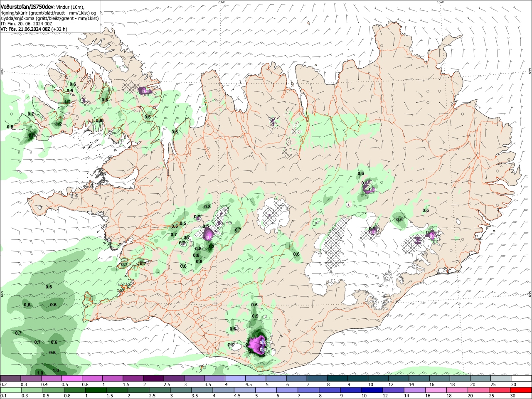Click the initial time line 'IT: Fim. 20. 06. 2024 00Z'
Image resolution: width=532 pixels, height=399 pixels.
(x=26, y=24)
